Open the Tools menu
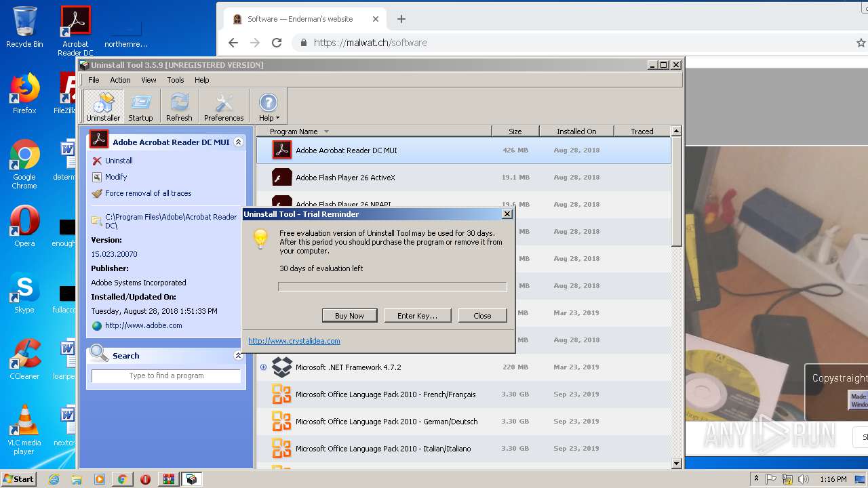The height and width of the screenshot is (488, 868). tap(176, 80)
